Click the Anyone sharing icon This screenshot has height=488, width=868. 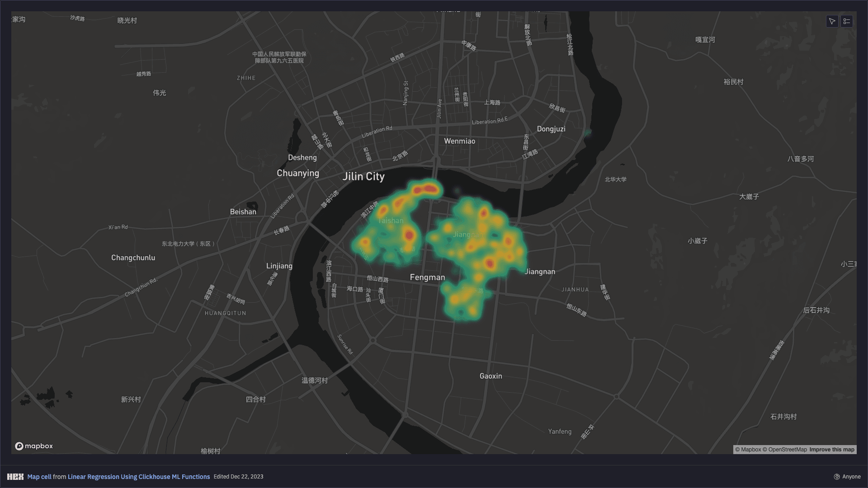click(x=837, y=477)
